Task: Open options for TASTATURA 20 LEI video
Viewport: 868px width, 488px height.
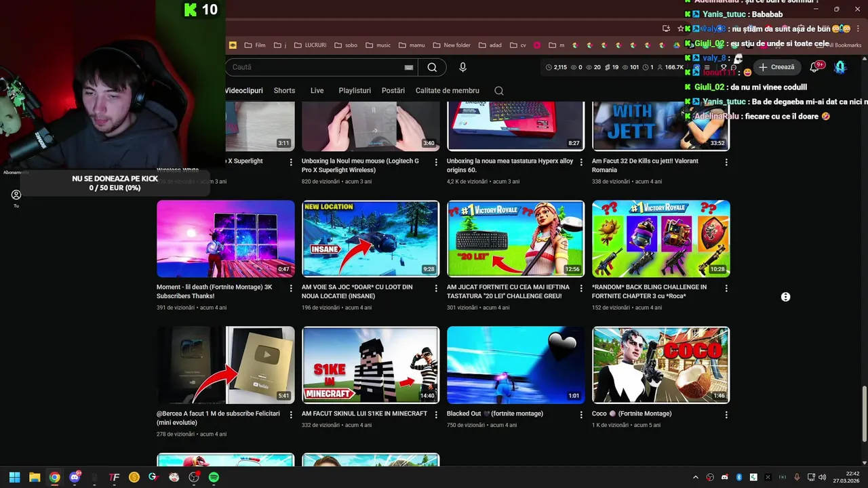Action: click(x=581, y=289)
